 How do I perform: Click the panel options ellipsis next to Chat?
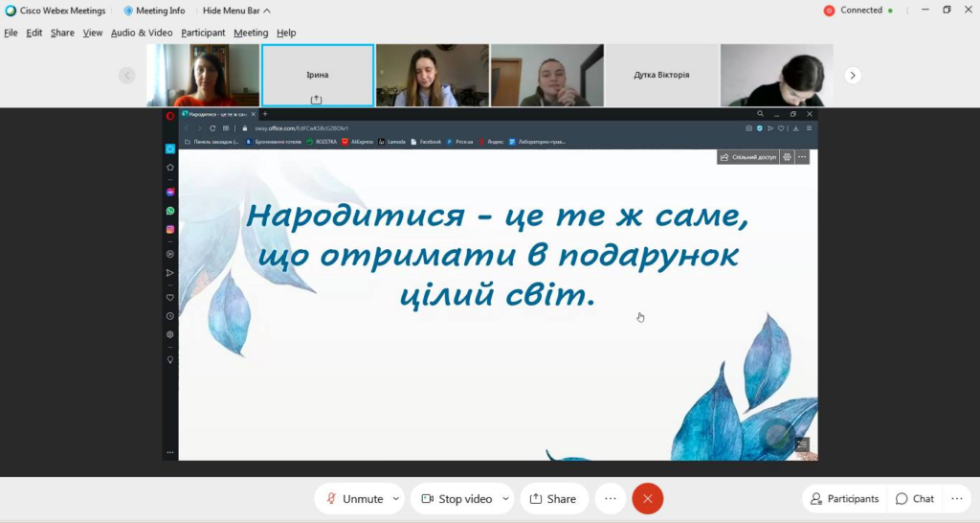(956, 498)
